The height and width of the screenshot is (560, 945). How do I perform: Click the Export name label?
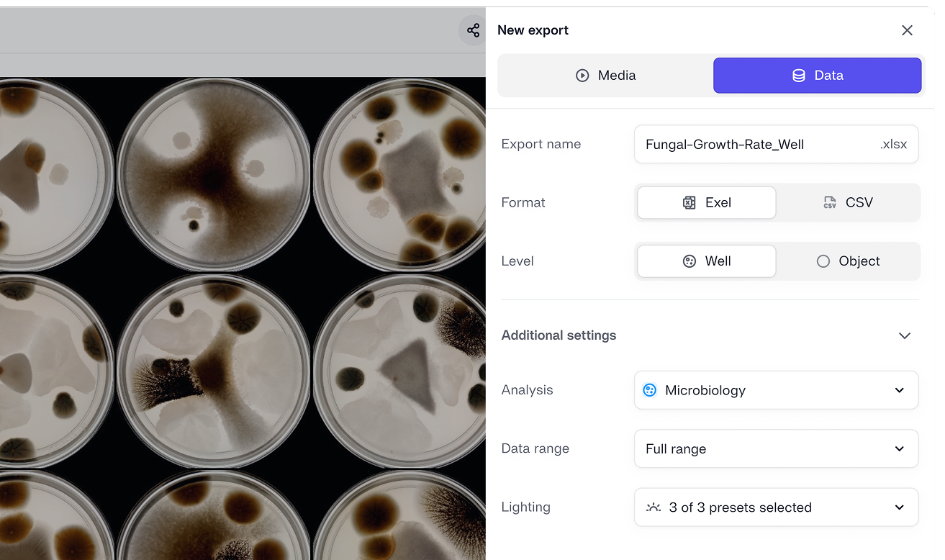click(541, 144)
